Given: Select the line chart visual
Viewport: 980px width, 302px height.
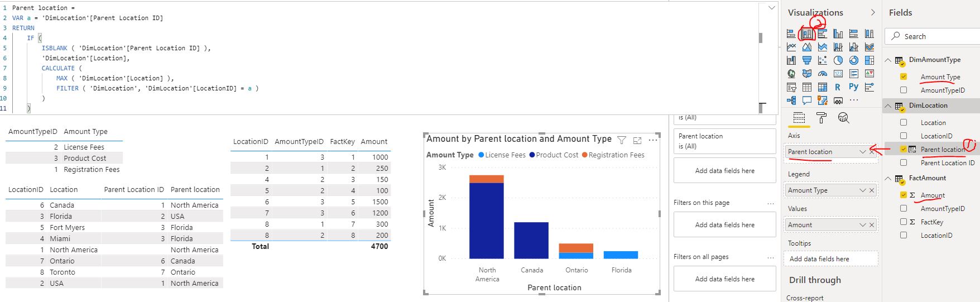Looking at the screenshot, I should click(791, 47).
